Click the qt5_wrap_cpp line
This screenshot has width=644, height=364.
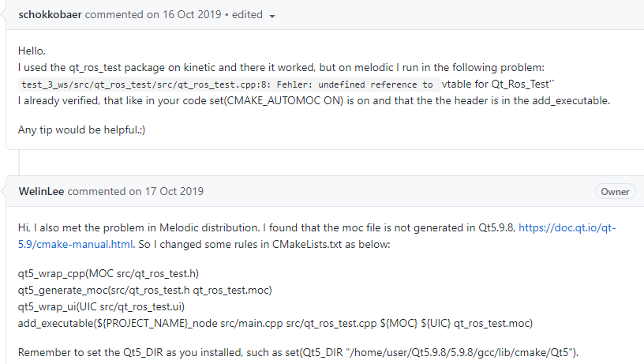pyautogui.click(x=108, y=274)
